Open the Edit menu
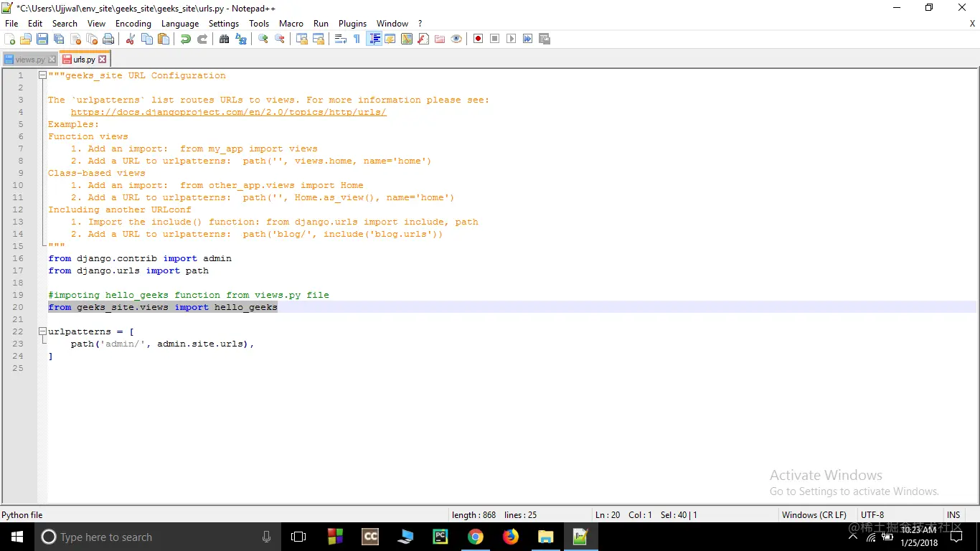 (x=35, y=24)
